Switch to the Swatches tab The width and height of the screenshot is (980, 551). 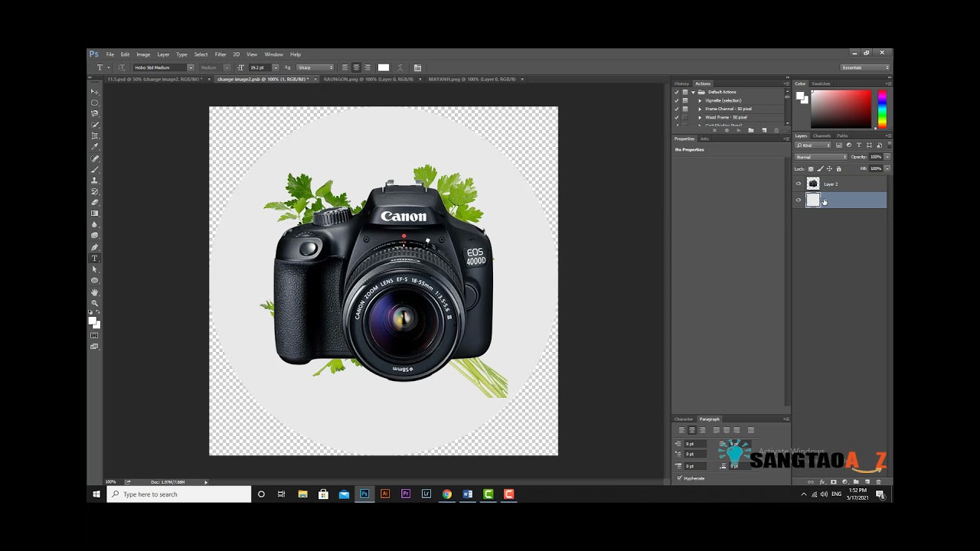tap(821, 83)
